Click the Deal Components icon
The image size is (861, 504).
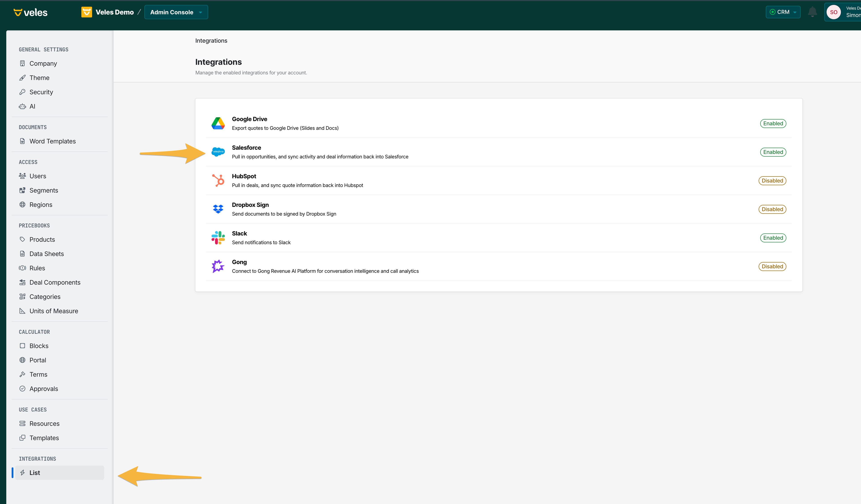point(23,282)
